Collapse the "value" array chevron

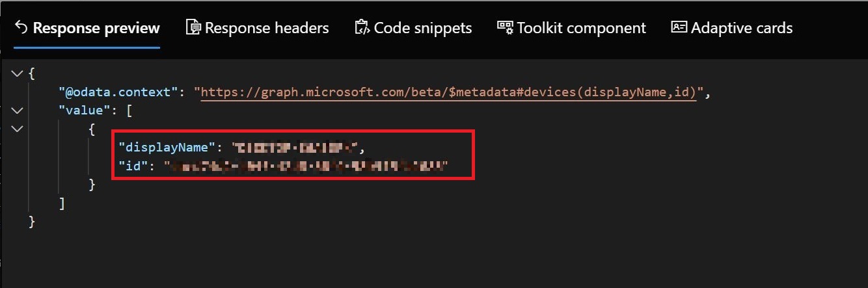17,111
